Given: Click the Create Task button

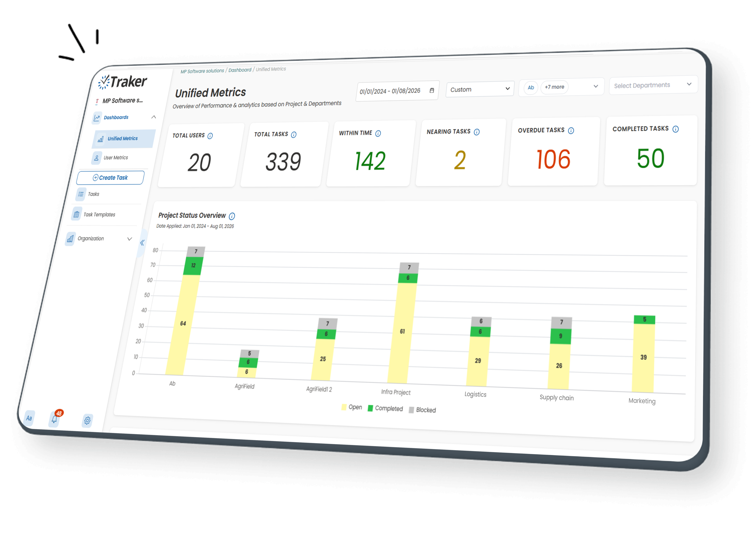Looking at the screenshot, I should (110, 178).
